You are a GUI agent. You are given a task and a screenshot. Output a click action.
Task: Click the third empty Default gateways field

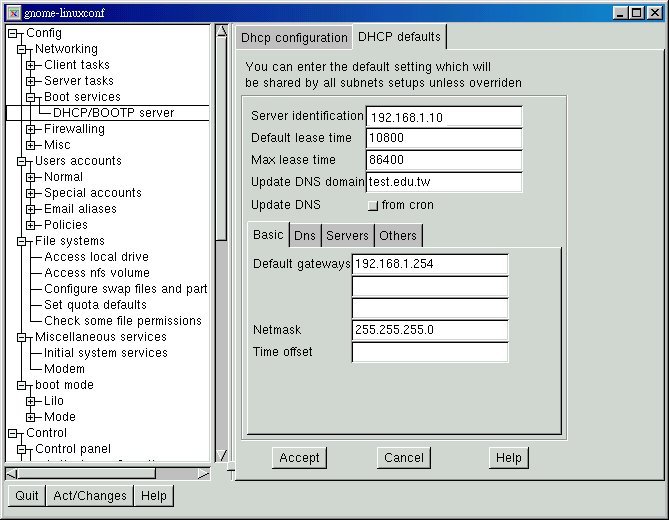click(430, 308)
